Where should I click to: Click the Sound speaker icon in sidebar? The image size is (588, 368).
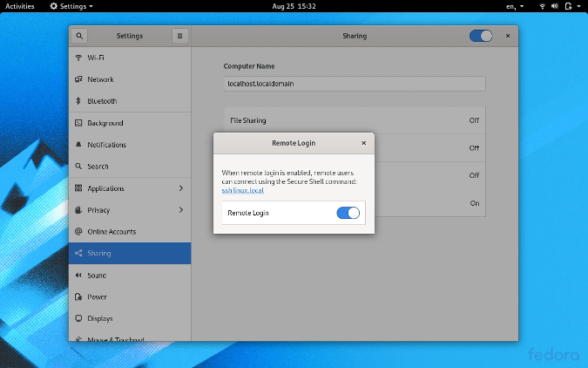pyautogui.click(x=78, y=276)
